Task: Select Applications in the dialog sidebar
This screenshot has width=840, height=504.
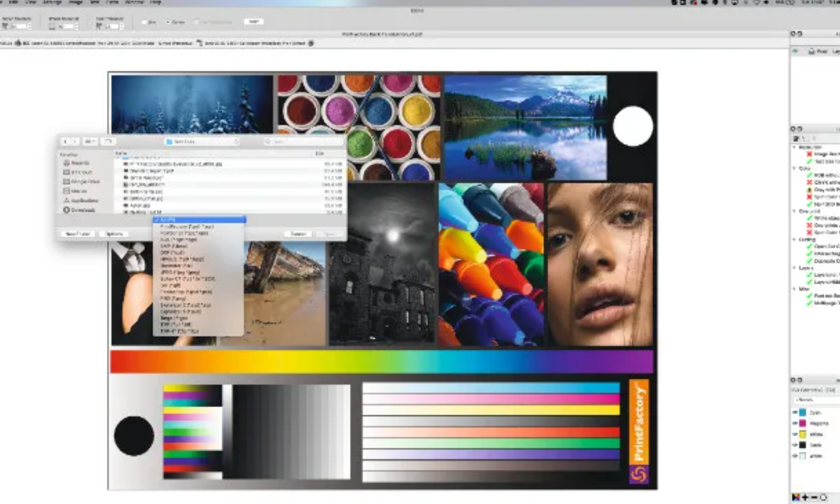Action: click(80, 201)
